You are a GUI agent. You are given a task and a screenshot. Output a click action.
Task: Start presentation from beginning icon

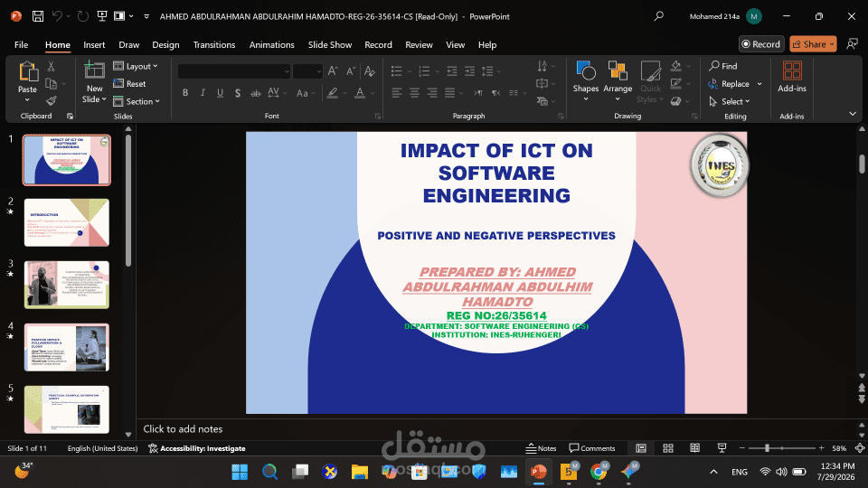[102, 16]
